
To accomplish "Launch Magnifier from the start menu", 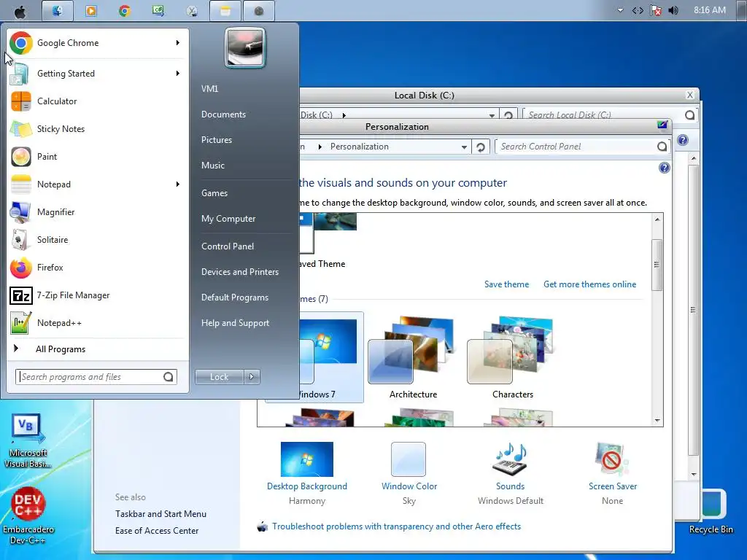I will (97, 212).
